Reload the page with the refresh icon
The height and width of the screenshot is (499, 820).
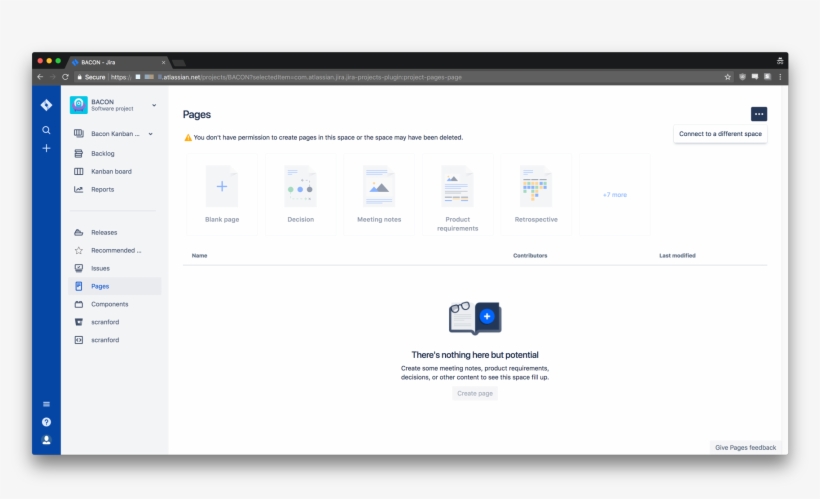click(x=65, y=77)
